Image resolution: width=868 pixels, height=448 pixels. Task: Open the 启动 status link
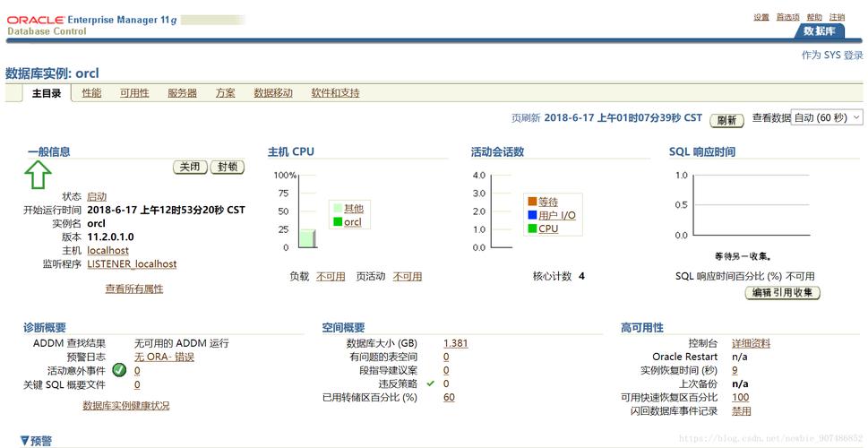(97, 196)
